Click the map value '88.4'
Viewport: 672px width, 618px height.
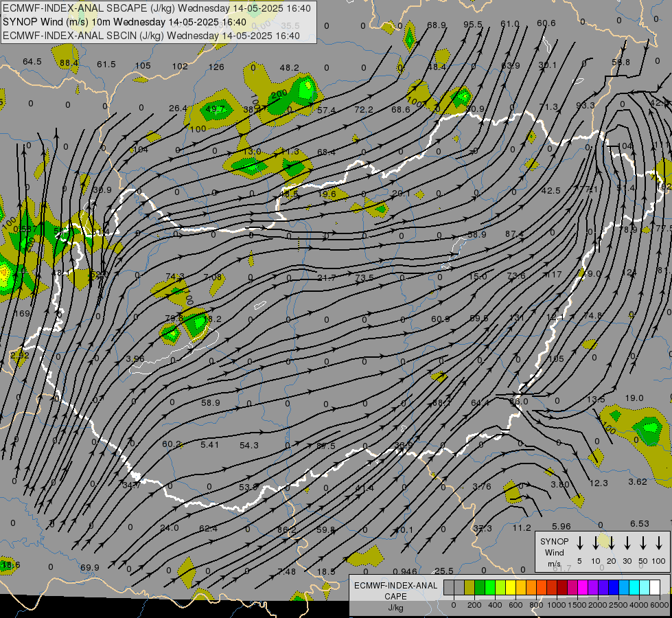(69, 63)
